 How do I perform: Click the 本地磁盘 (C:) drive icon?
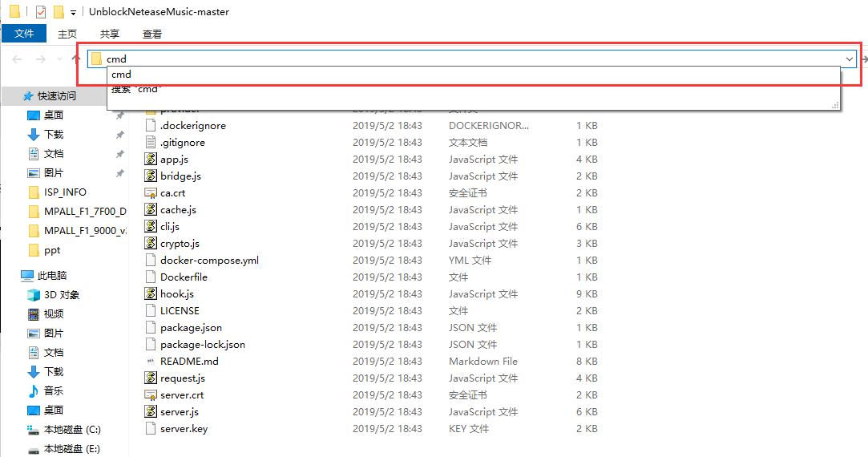[34, 430]
